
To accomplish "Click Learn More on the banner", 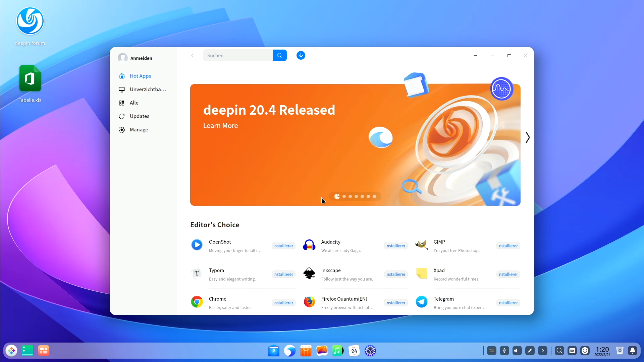I will tap(220, 126).
